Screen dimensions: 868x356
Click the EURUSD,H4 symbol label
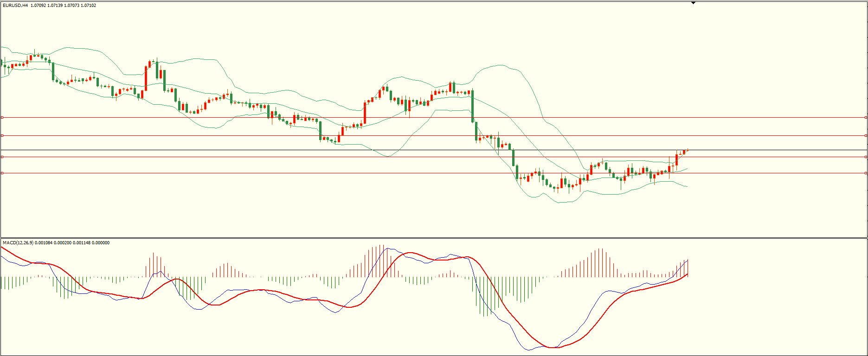pos(15,6)
